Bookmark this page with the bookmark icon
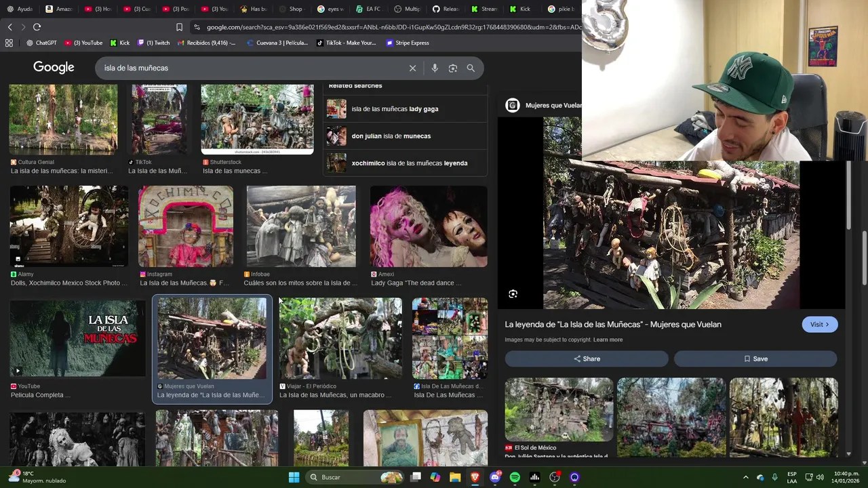Screen dimensions: 868x488 pyautogui.click(x=179, y=27)
